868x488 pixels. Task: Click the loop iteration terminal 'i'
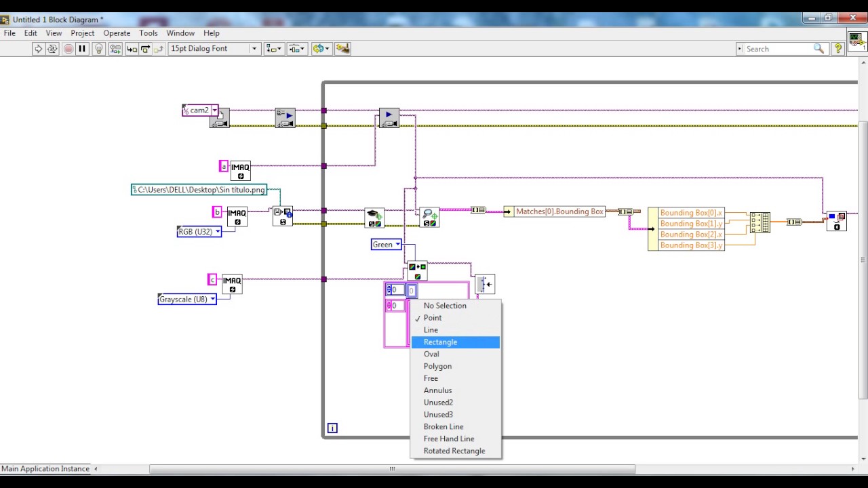click(x=332, y=428)
